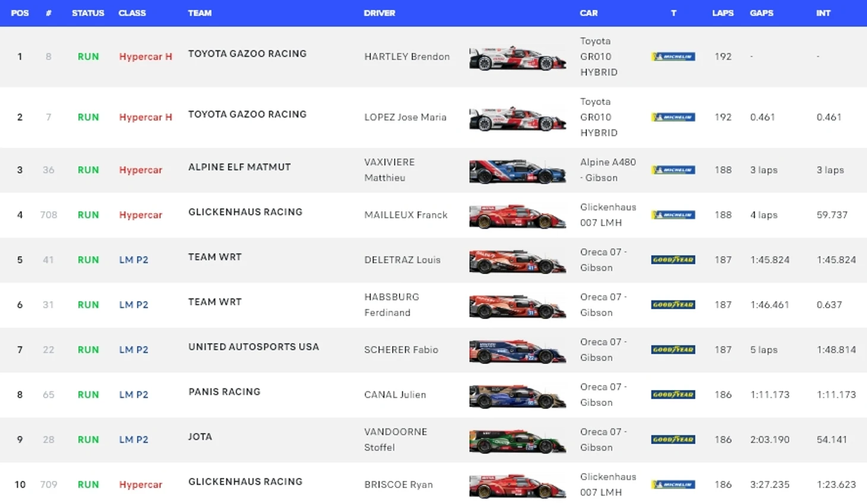Open the car image of Toyota number 7
Viewport: 867px width, 504px height.
coord(517,118)
